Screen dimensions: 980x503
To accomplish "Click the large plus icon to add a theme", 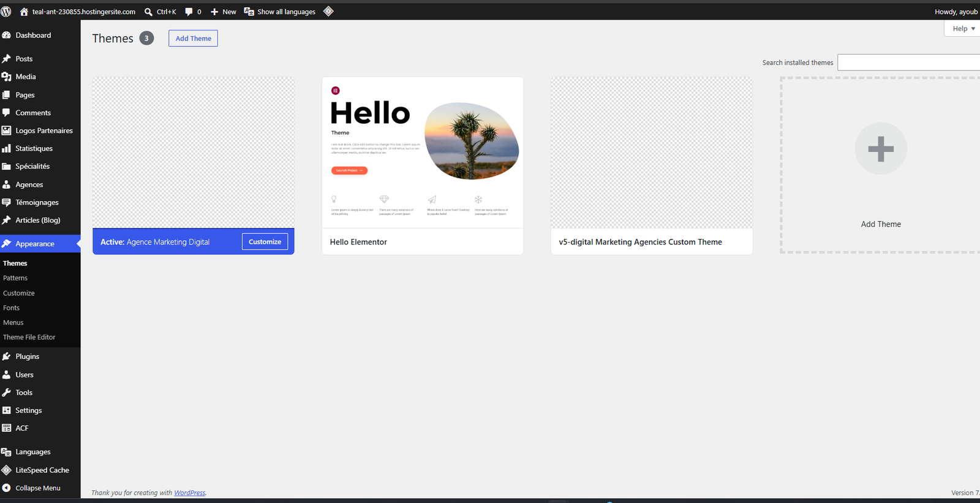I will (x=881, y=149).
